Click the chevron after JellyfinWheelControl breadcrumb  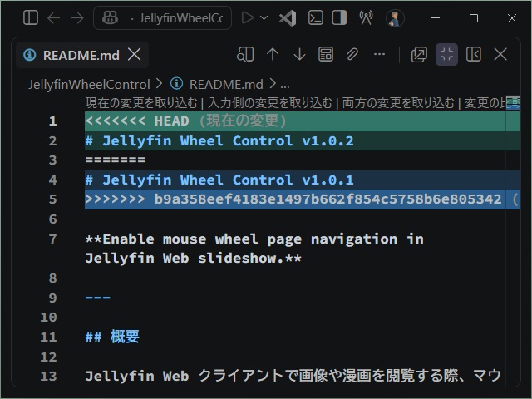[x=159, y=83]
